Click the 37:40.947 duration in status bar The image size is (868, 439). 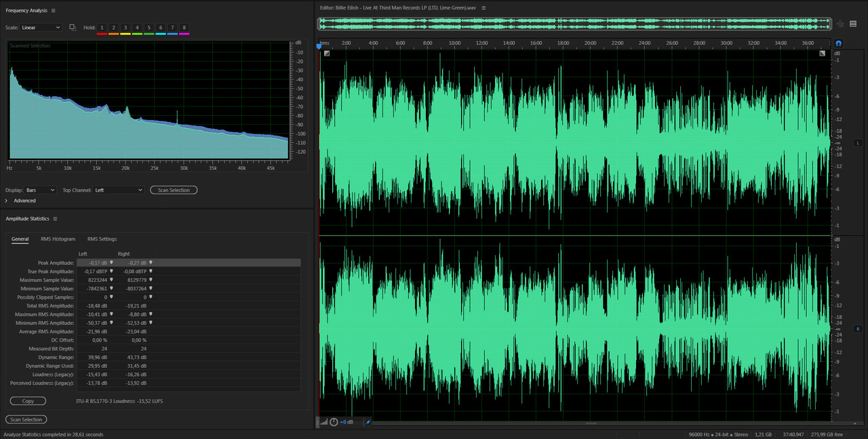(x=792, y=434)
